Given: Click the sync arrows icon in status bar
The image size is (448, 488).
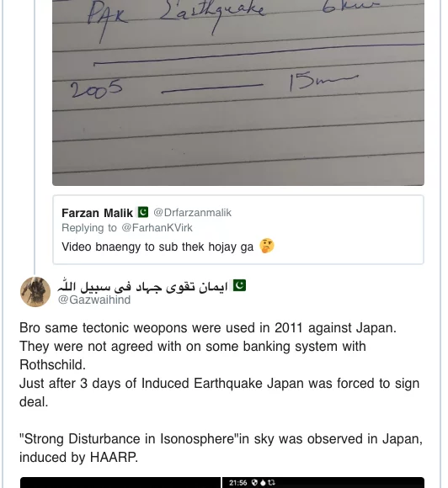Looking at the screenshot, I should [271, 483].
